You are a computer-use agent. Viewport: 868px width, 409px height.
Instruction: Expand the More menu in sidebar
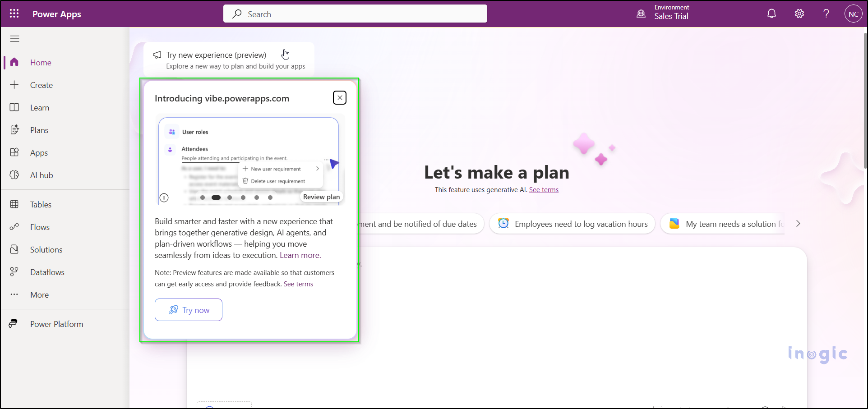coord(39,294)
